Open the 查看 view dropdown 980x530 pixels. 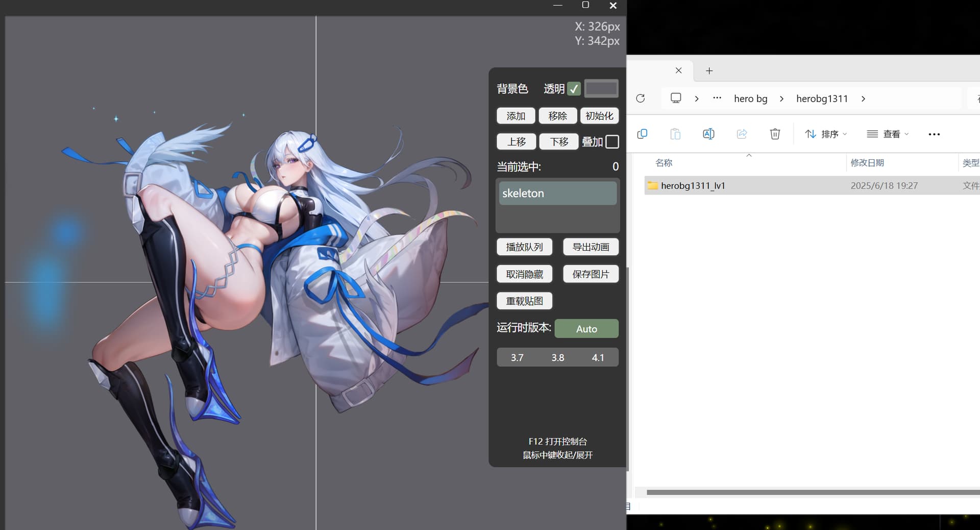(888, 134)
